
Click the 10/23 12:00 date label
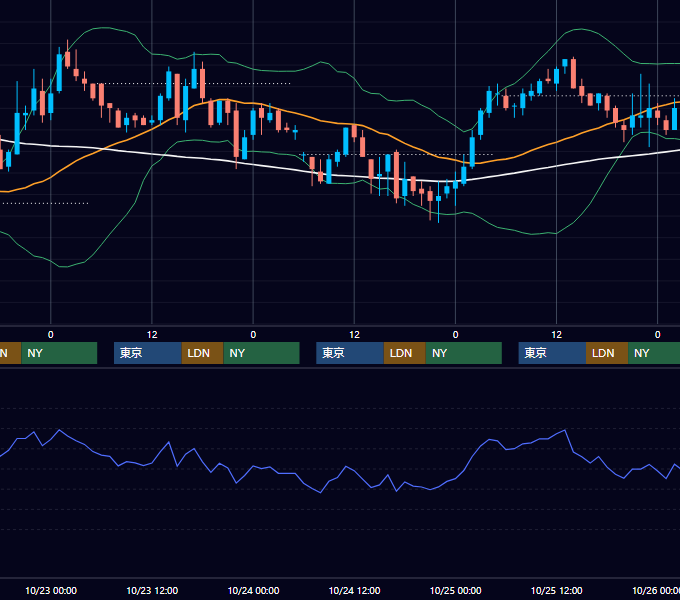pos(152,590)
